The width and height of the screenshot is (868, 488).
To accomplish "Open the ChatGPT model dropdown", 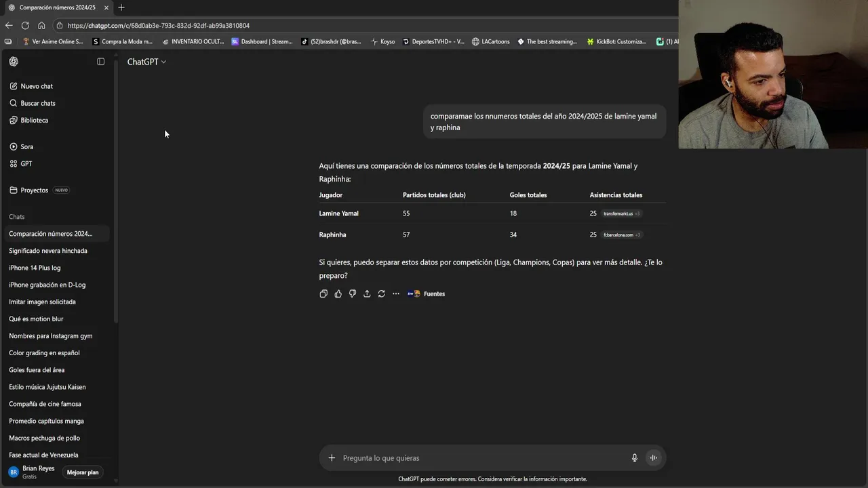I will (146, 62).
